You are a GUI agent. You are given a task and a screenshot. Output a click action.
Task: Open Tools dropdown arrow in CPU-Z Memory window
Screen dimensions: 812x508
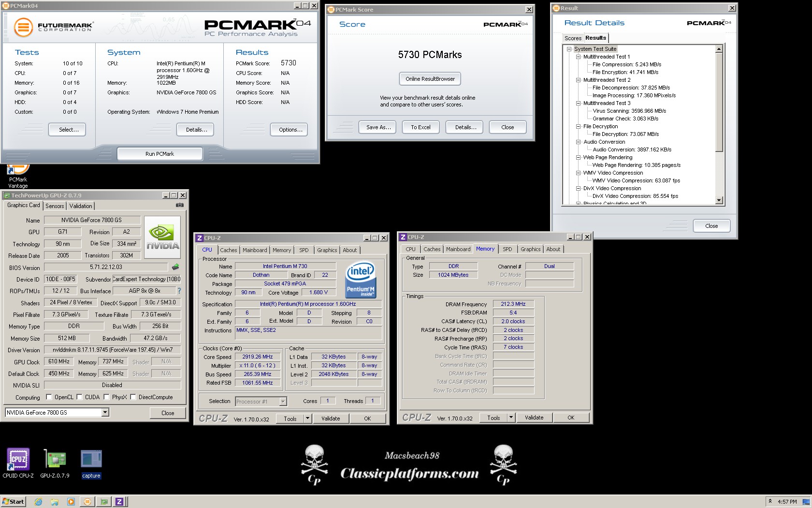[511, 418]
